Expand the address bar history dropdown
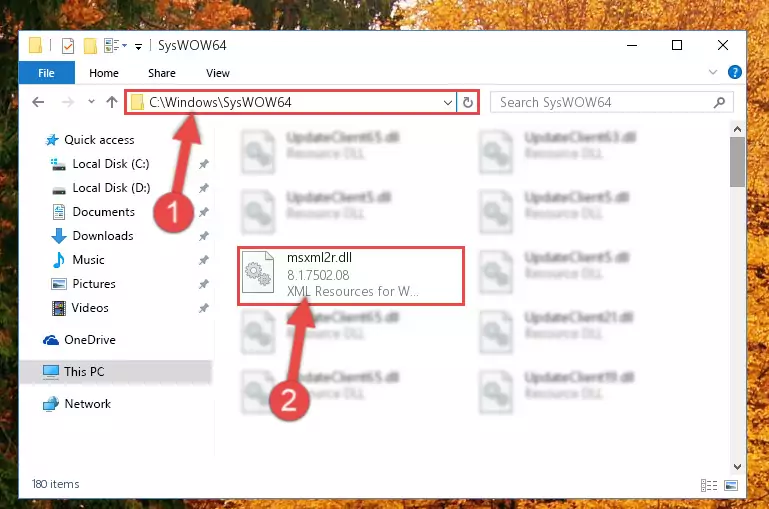This screenshot has height=509, width=769. pos(447,102)
